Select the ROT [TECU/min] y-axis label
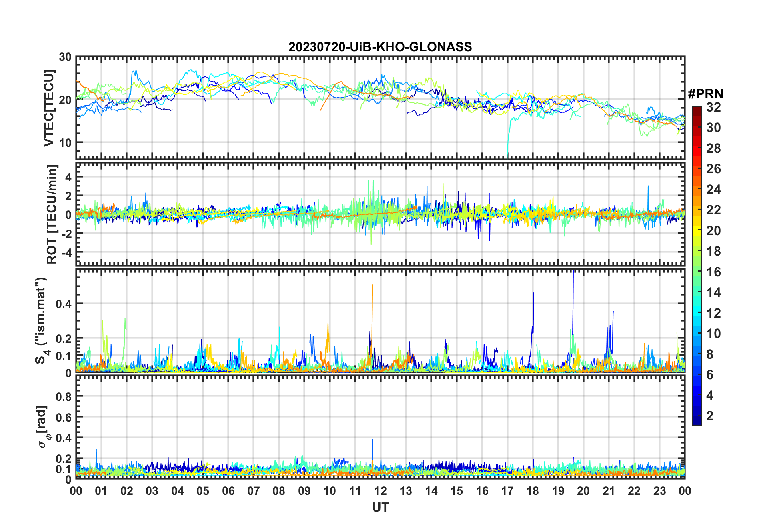This screenshot has width=761, height=532. pyautogui.click(x=52, y=214)
